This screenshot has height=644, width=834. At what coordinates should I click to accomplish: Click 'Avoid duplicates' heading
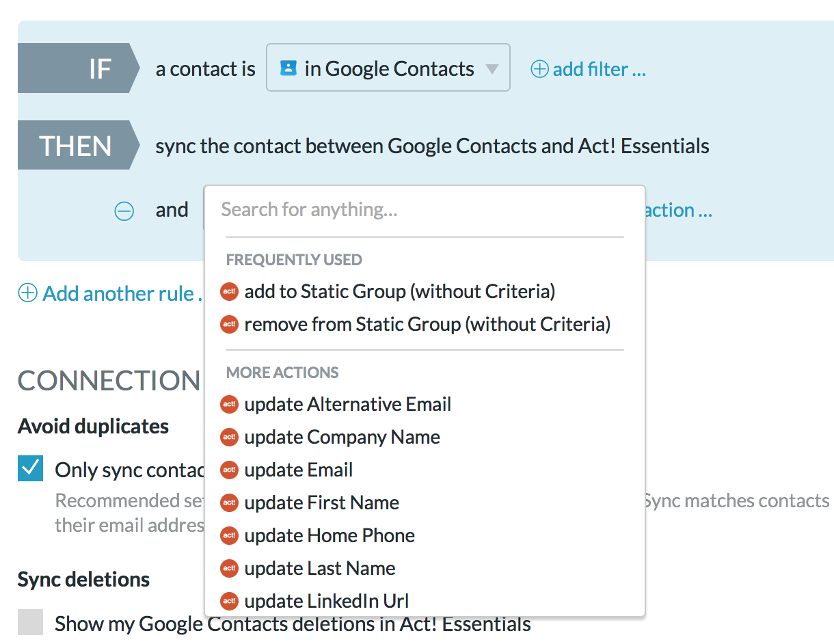coord(94,427)
